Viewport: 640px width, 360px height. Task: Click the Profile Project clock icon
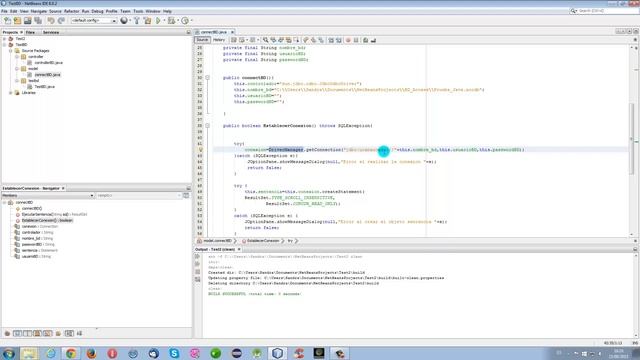click(185, 20)
